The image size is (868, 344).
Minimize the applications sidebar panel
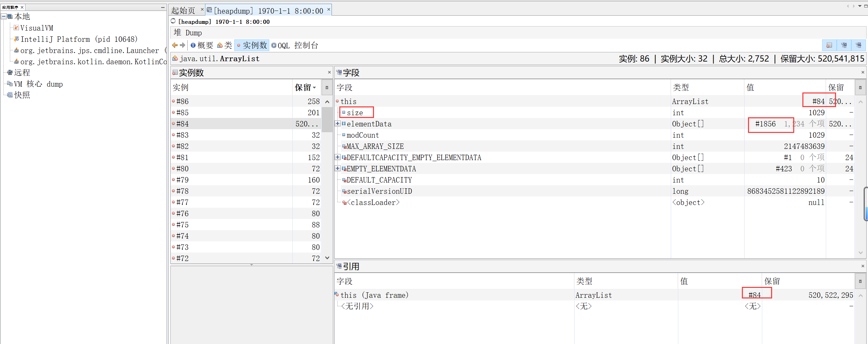[163, 7]
